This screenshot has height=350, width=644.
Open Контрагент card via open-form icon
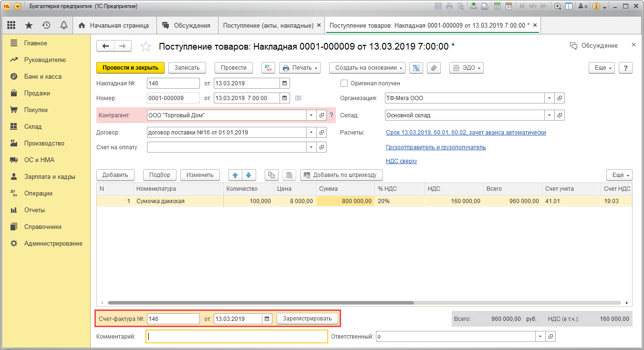click(322, 115)
